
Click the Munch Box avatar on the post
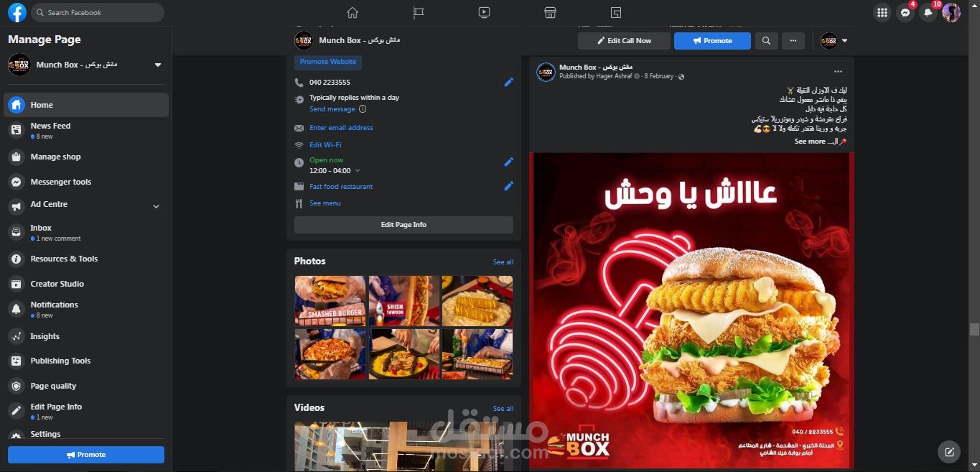click(546, 72)
